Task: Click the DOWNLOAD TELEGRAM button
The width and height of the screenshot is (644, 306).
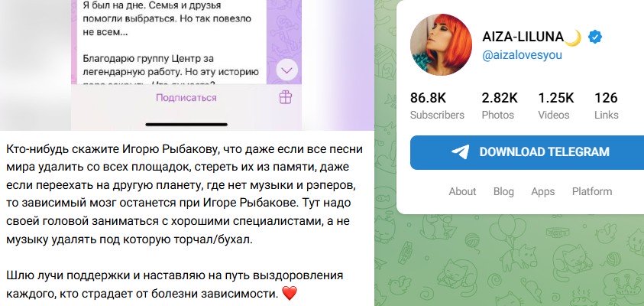Action: (x=527, y=152)
